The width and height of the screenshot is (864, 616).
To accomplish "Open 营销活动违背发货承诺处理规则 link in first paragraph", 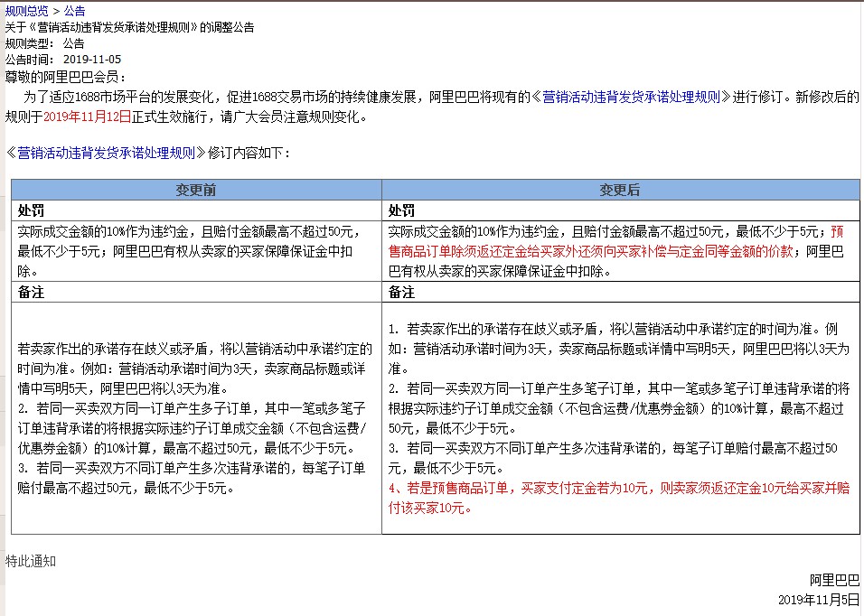I will [632, 97].
